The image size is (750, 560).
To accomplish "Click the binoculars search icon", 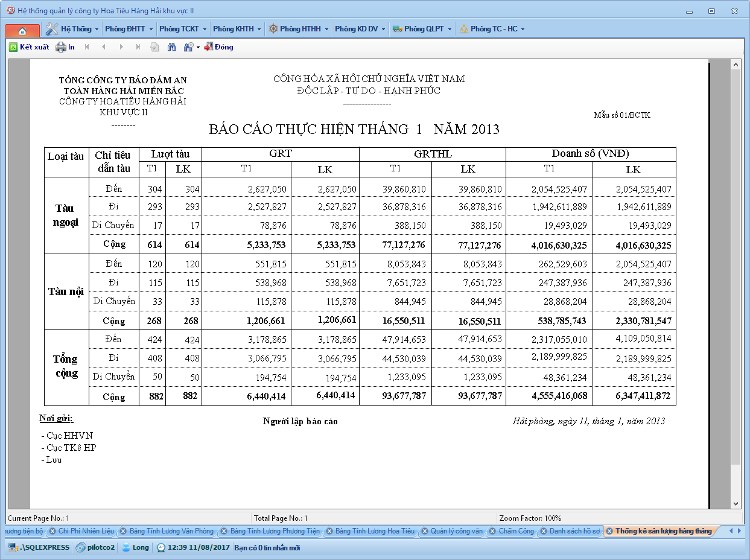I will click(171, 47).
